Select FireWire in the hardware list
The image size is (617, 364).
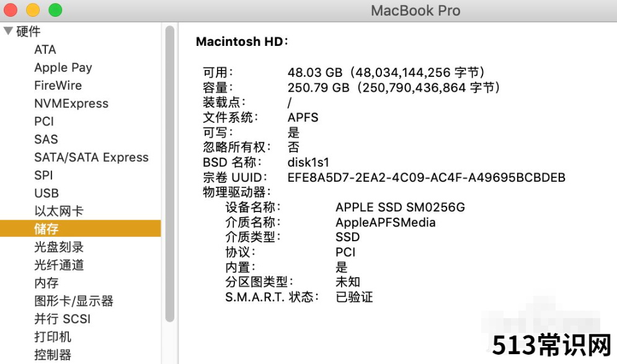pos(58,86)
